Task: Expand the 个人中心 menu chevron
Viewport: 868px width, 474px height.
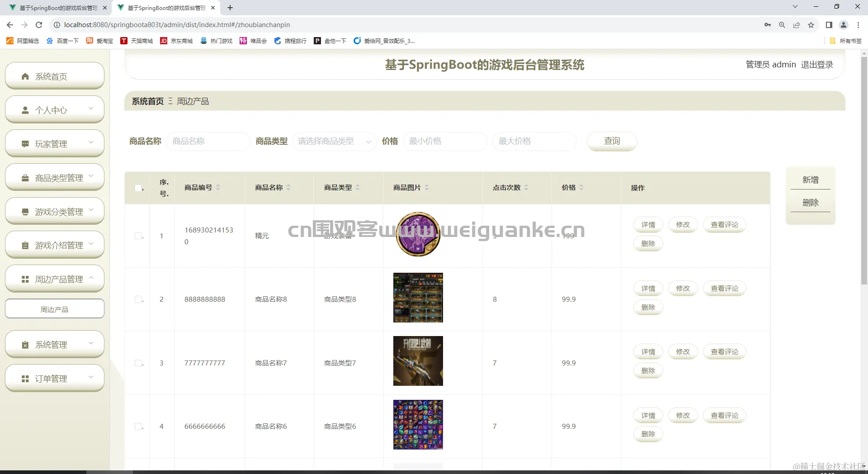Action: click(91, 109)
